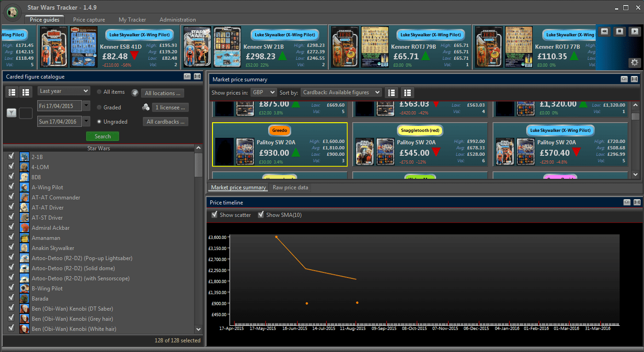Click snapshot icon in Carded figure catalogue header
This screenshot has width=644, height=352.
(187, 77)
